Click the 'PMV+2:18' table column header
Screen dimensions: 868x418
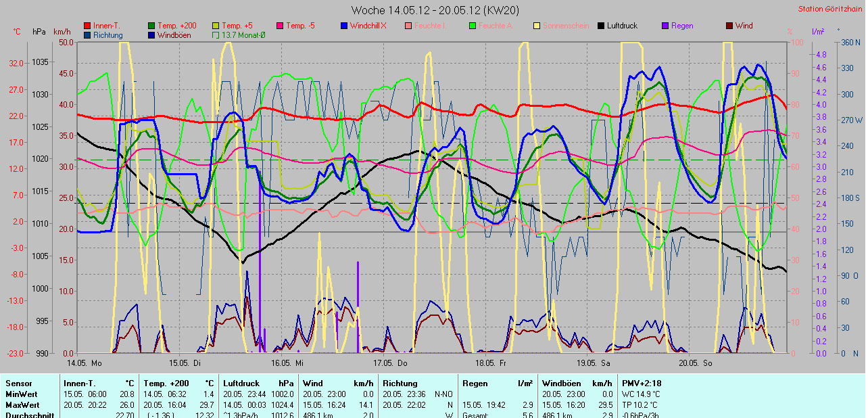[642, 384]
